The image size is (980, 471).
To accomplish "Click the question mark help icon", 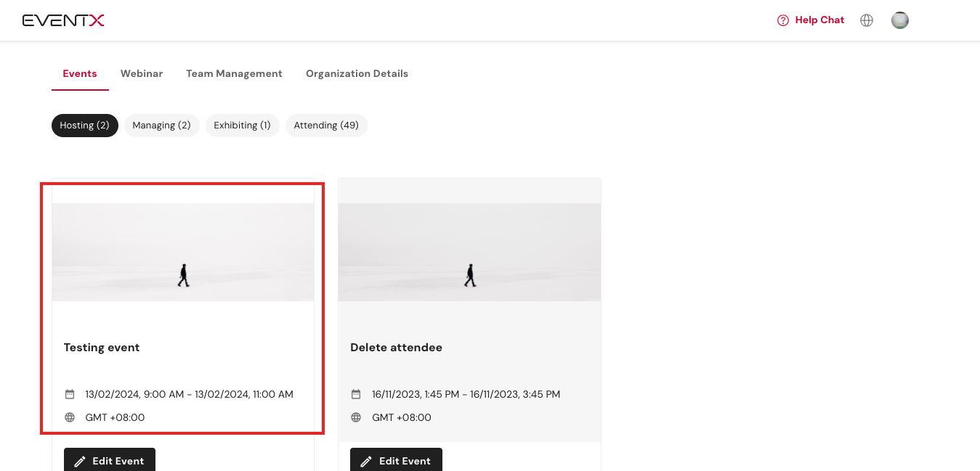I will [783, 20].
